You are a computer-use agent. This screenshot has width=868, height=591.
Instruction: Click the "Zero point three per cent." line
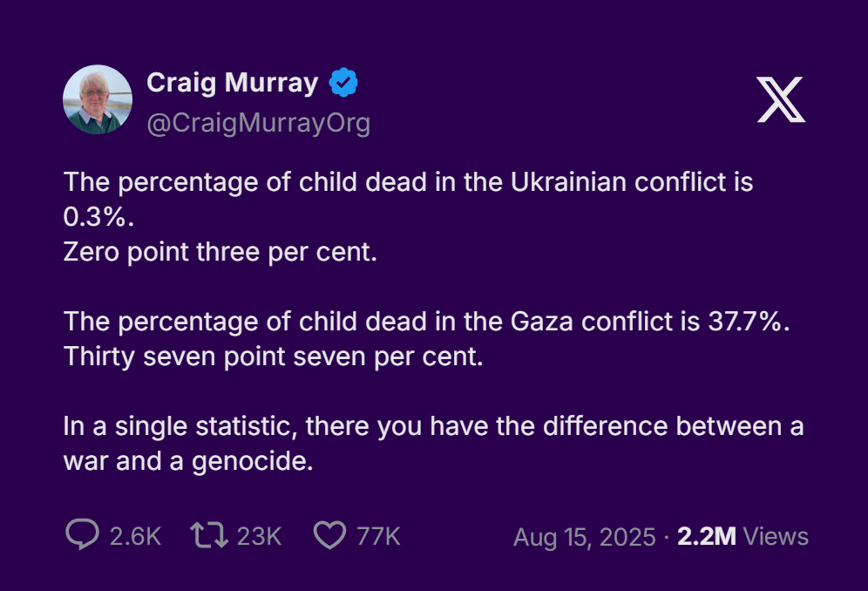click(220, 254)
